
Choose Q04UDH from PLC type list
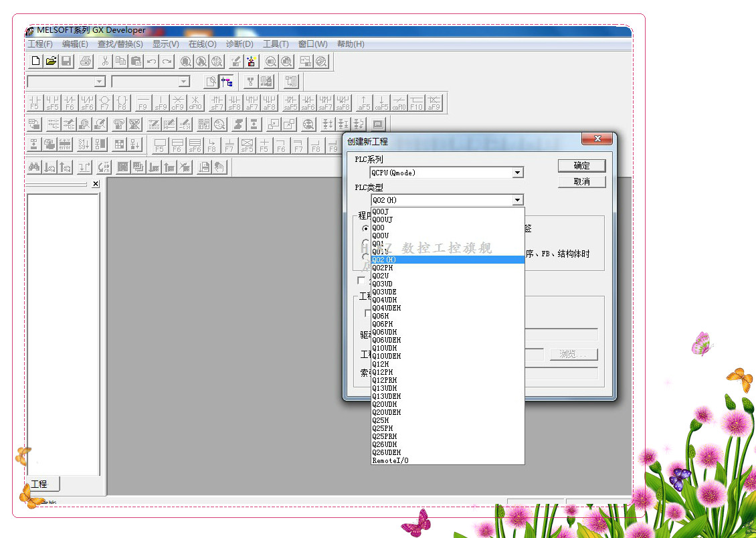coord(448,300)
